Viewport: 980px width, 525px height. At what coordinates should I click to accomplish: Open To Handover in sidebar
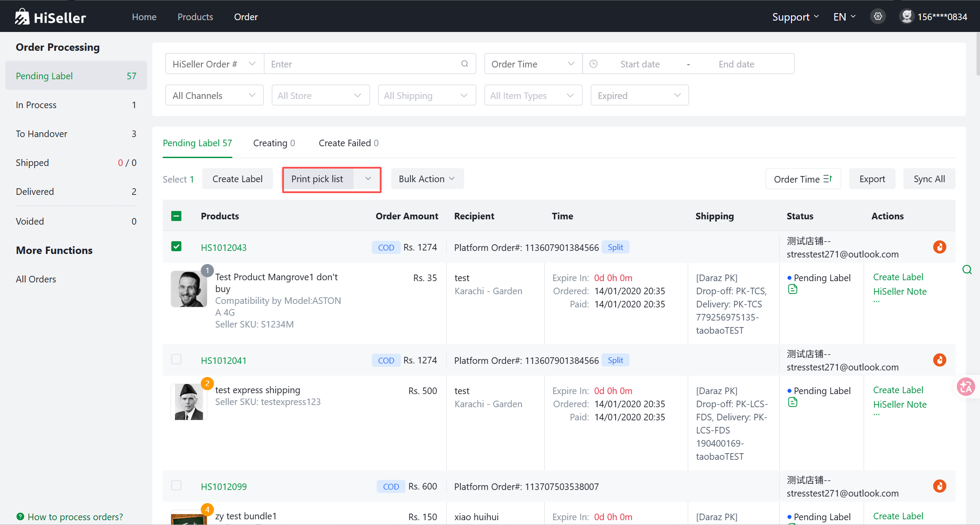42,134
